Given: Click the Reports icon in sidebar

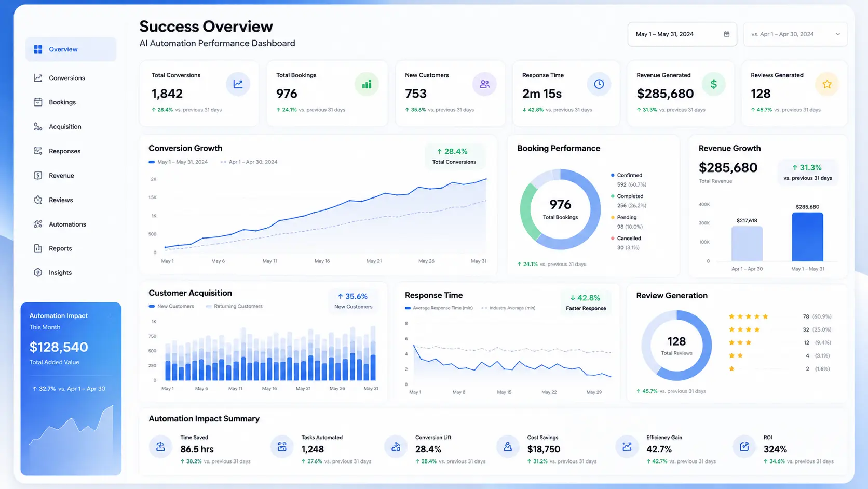Looking at the screenshot, I should [38, 248].
